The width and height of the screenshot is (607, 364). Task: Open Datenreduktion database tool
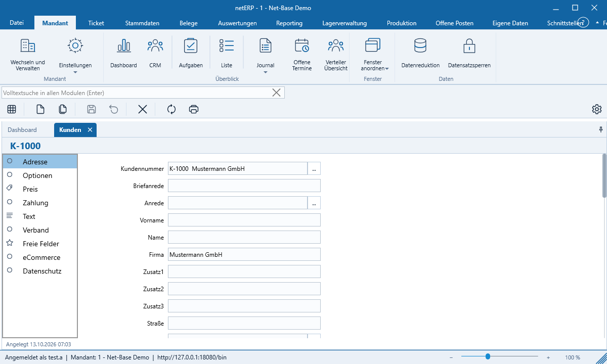tap(420, 54)
